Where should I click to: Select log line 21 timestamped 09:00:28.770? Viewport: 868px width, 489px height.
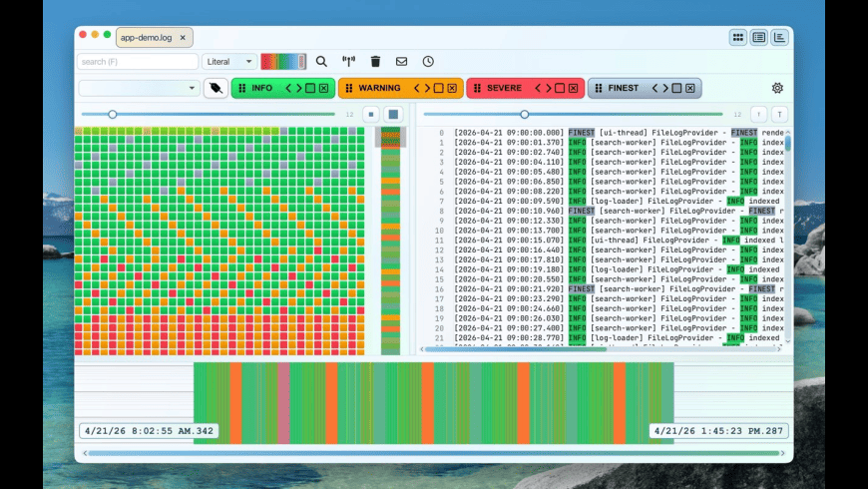tap(607, 338)
